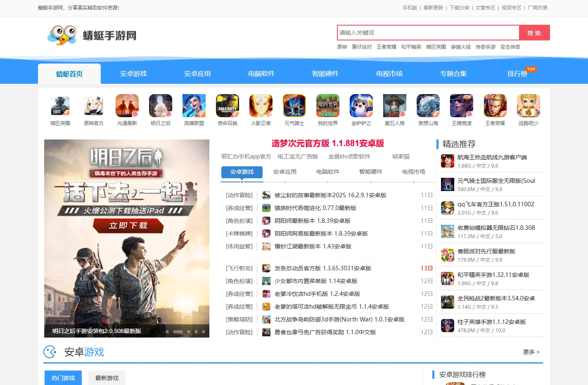Viewport: 588px width, 385px height.
Task: Open 排行榜 TOP navigation item
Action: pos(518,74)
